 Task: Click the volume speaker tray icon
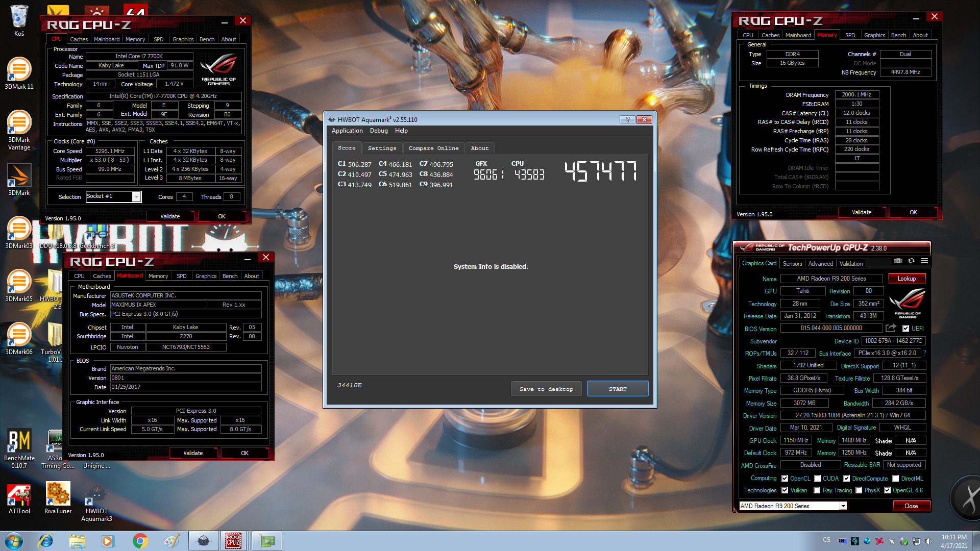point(928,541)
